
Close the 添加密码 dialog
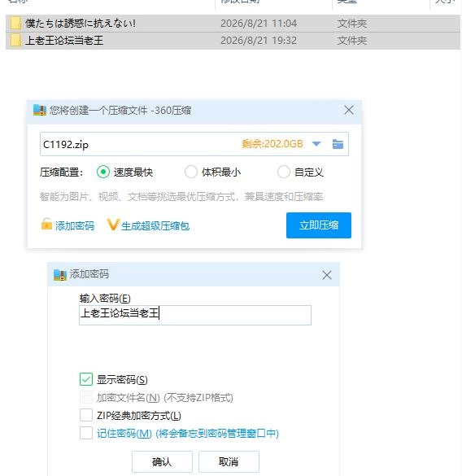(x=327, y=275)
